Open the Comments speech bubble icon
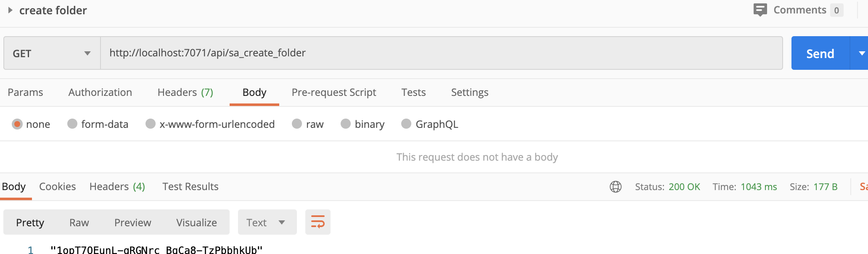Viewport: 868px width, 254px height. coord(760,10)
